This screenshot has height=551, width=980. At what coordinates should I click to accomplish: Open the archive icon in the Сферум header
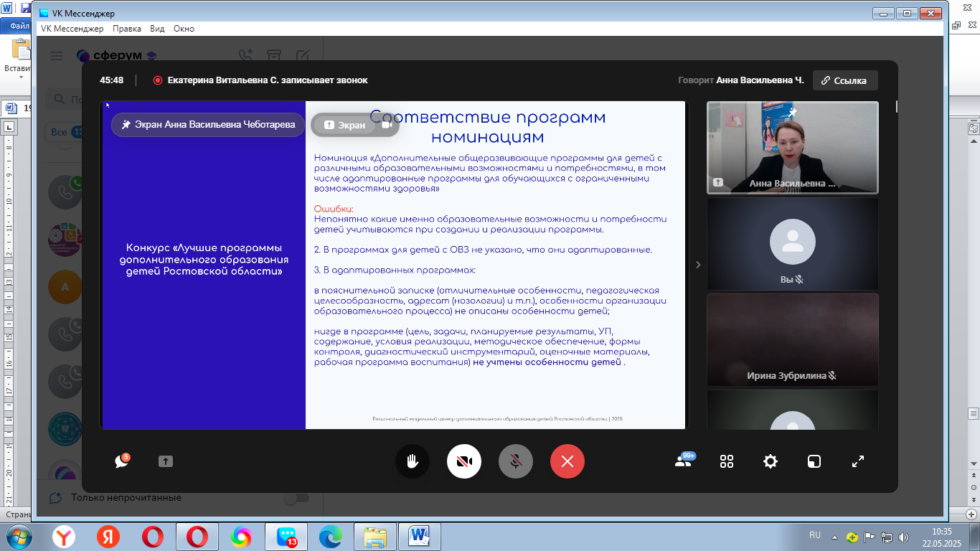click(x=273, y=55)
